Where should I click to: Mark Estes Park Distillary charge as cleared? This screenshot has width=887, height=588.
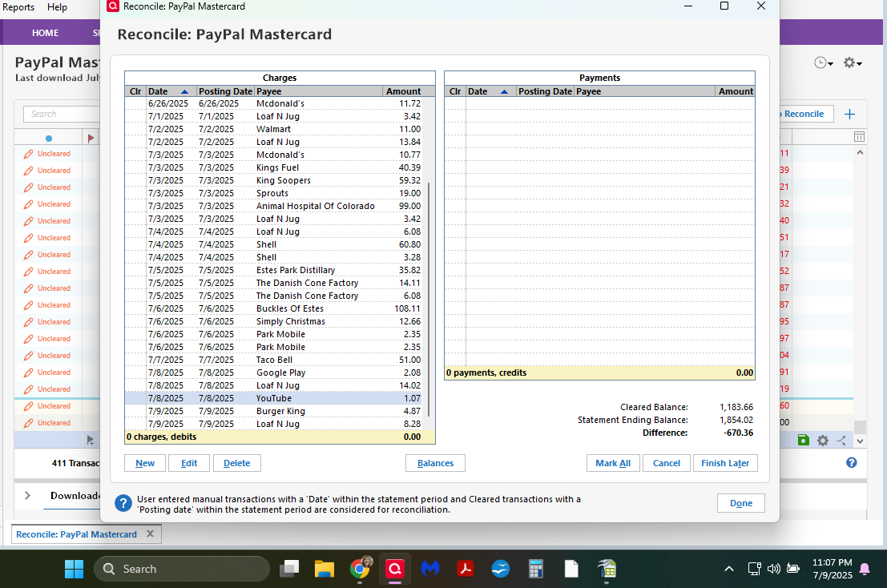pyautogui.click(x=135, y=270)
